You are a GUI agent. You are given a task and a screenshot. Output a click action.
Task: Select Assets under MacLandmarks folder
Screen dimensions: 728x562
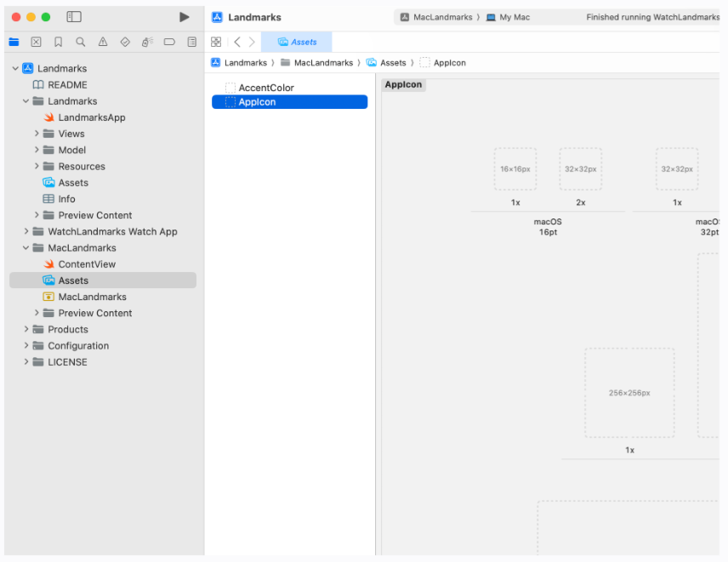tap(103, 281)
